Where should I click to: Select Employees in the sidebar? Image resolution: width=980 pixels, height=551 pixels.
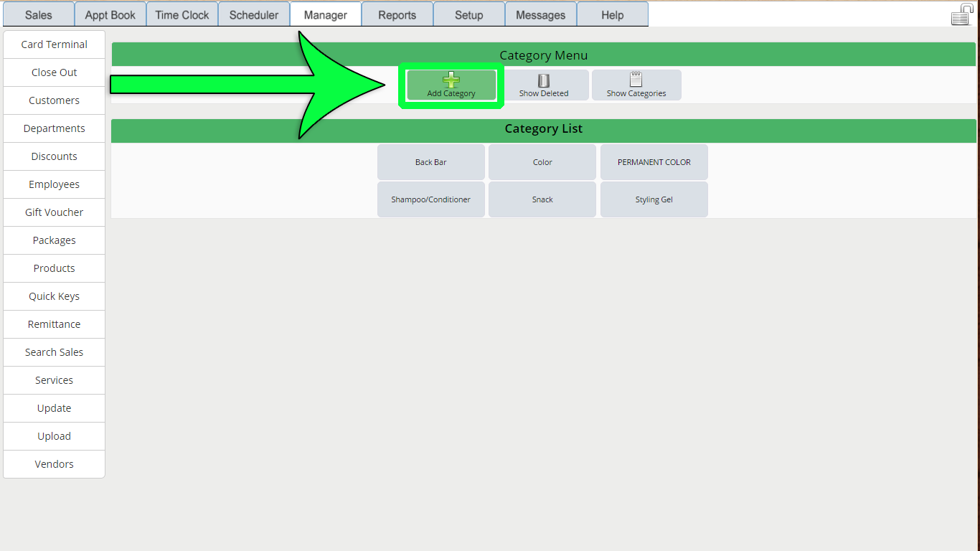(55, 184)
